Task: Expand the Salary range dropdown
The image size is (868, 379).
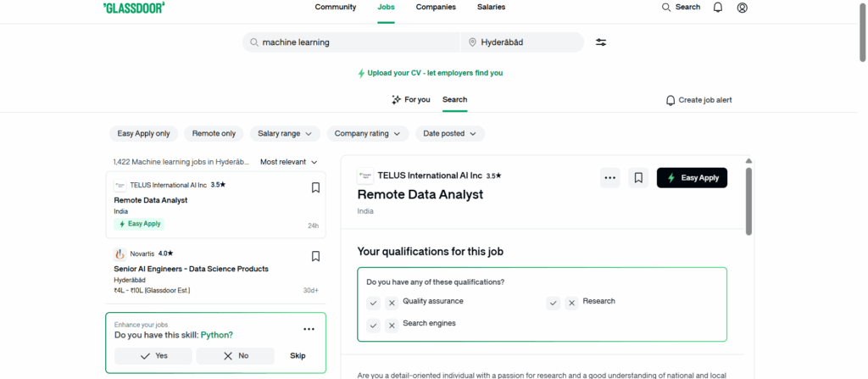Action: click(x=285, y=133)
